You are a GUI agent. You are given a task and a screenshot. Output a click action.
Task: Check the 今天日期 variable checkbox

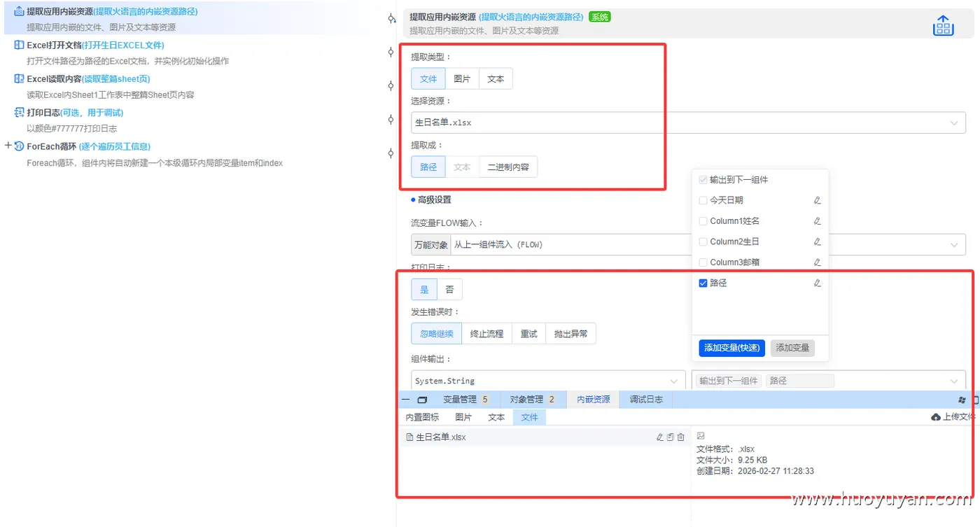[x=703, y=200]
